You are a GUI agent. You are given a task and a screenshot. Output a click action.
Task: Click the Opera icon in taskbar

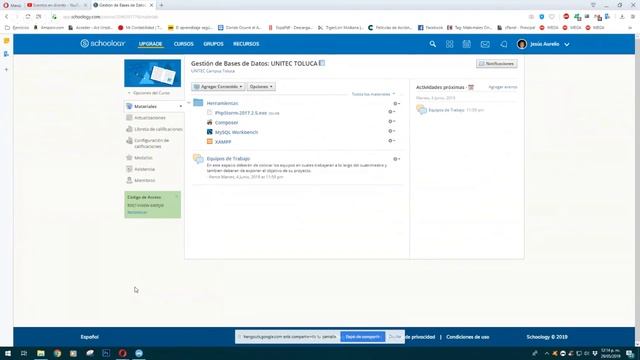(x=122, y=353)
